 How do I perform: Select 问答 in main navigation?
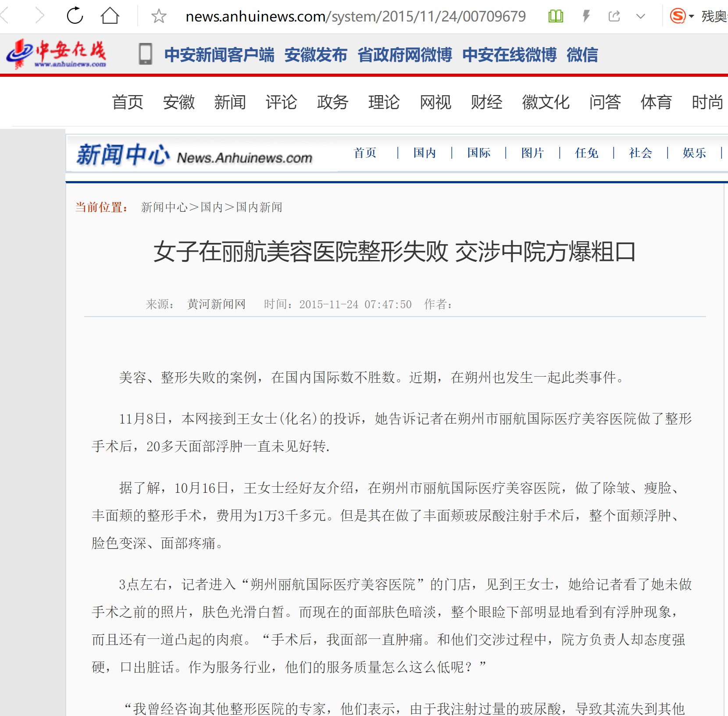pyautogui.click(x=605, y=102)
